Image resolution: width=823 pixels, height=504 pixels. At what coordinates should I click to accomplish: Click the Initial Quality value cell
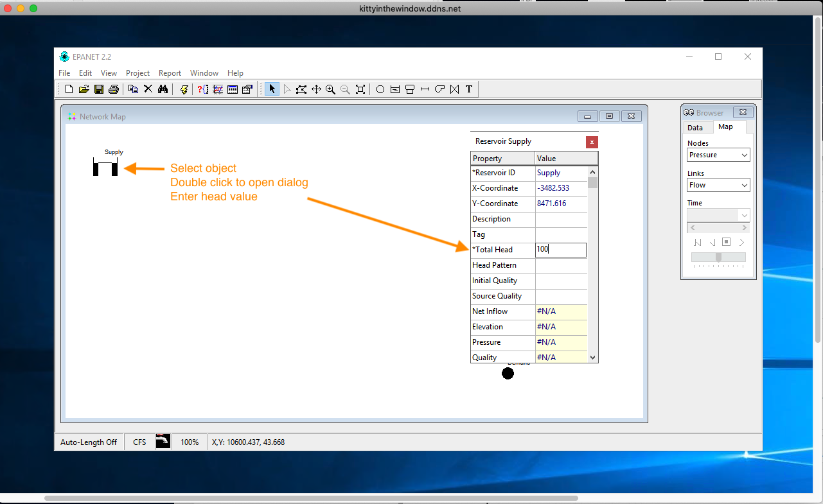click(x=561, y=281)
